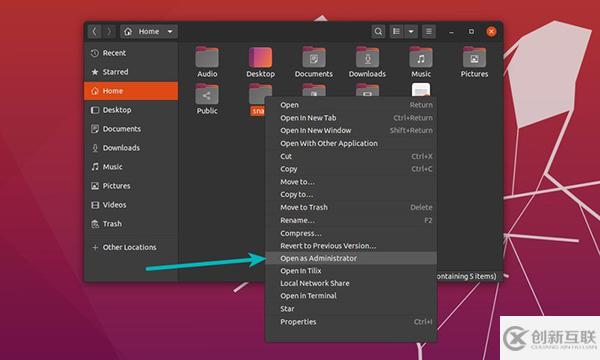Open Downloads in the sidebar
Screen dimensions: 600x360
[131, 148]
